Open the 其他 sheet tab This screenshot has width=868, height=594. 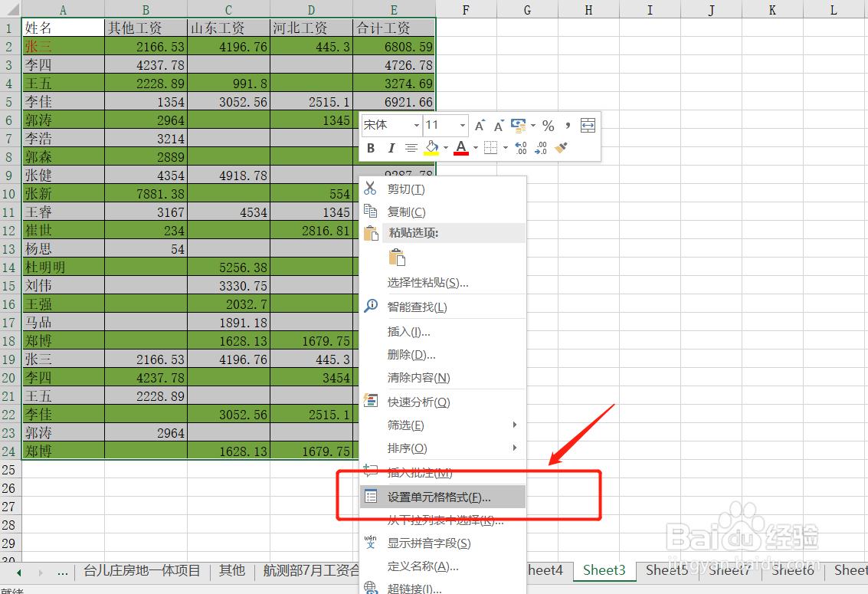pyautogui.click(x=232, y=570)
